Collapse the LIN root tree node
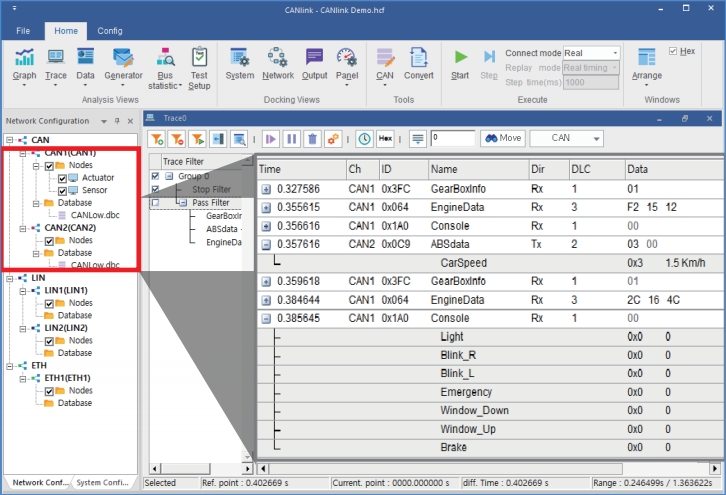Image resolution: width=726 pixels, height=495 pixels. click(x=10, y=278)
